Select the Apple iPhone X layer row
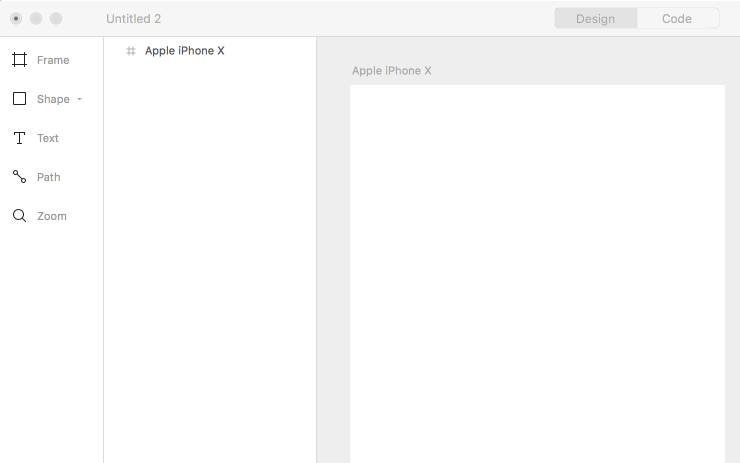 coord(210,51)
